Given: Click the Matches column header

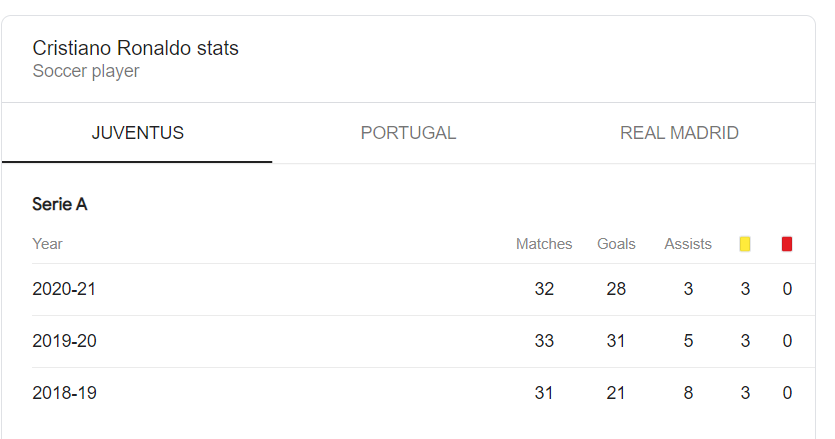Looking at the screenshot, I should (544, 244).
